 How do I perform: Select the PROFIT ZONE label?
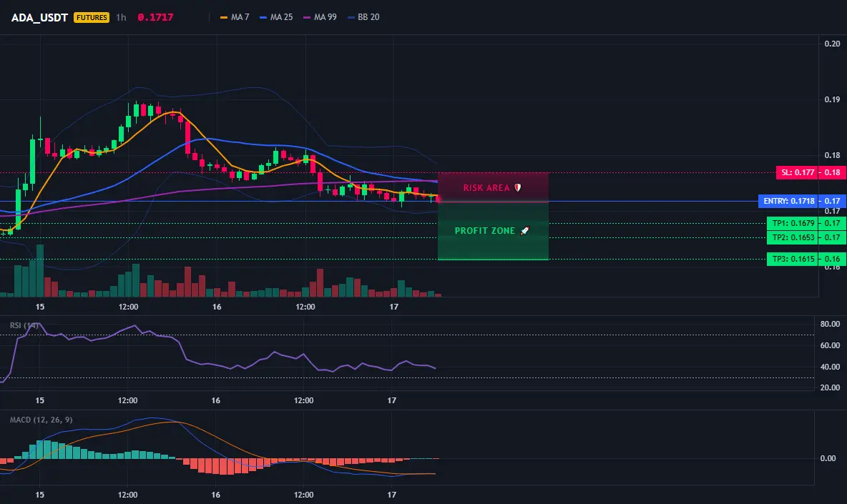pyautogui.click(x=484, y=231)
